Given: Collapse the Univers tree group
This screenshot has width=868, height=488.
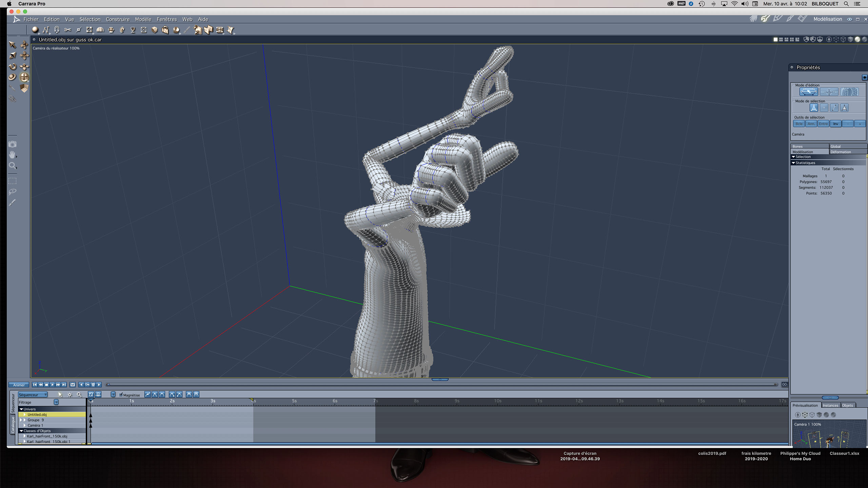Looking at the screenshot, I should tap(21, 409).
